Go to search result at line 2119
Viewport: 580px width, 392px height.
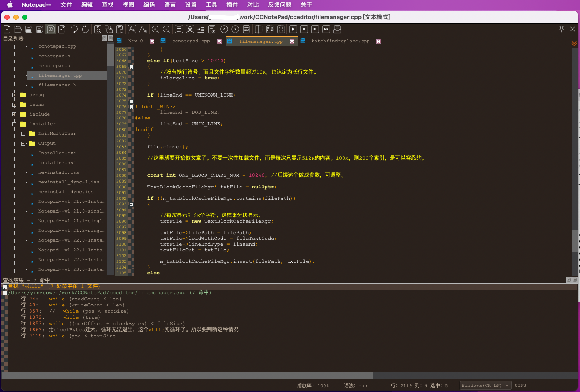69,336
